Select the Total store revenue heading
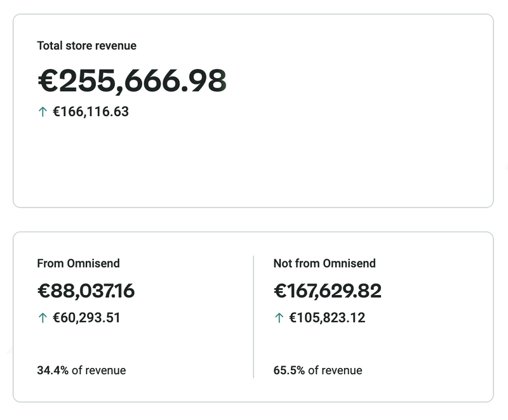The width and height of the screenshot is (508, 420). pos(87,46)
